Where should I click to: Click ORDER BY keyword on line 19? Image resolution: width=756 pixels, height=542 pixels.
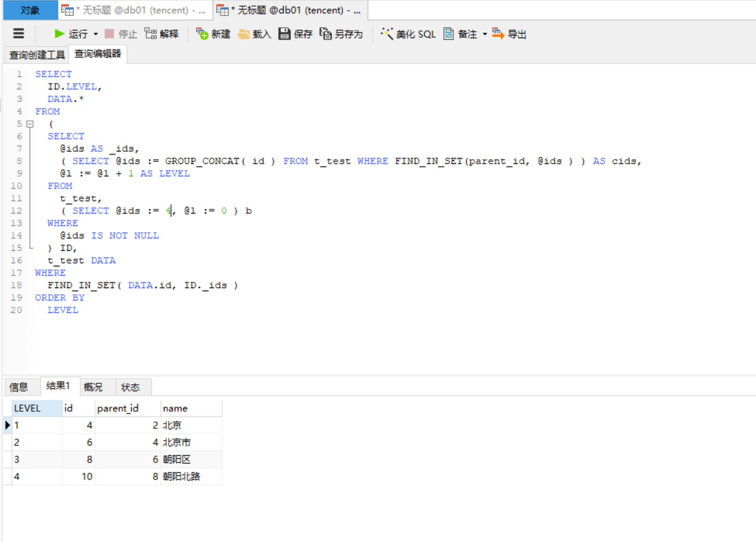click(x=60, y=297)
